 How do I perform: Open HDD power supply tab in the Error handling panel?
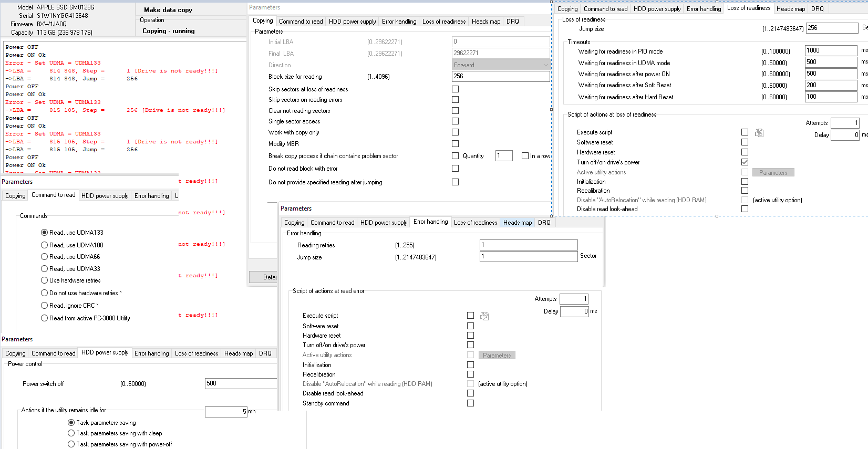coord(384,223)
